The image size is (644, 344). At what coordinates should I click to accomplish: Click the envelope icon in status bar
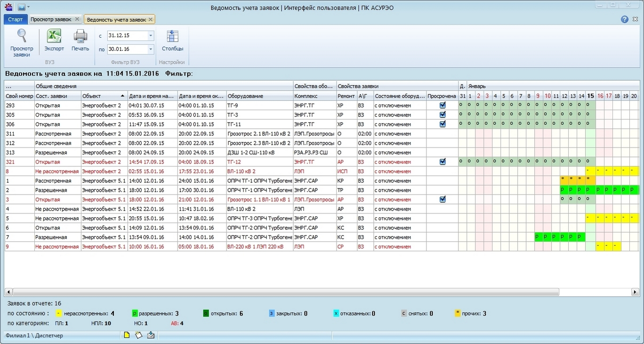(151, 335)
